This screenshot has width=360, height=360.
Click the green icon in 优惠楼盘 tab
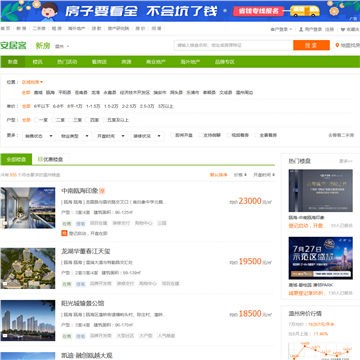pos(40,159)
